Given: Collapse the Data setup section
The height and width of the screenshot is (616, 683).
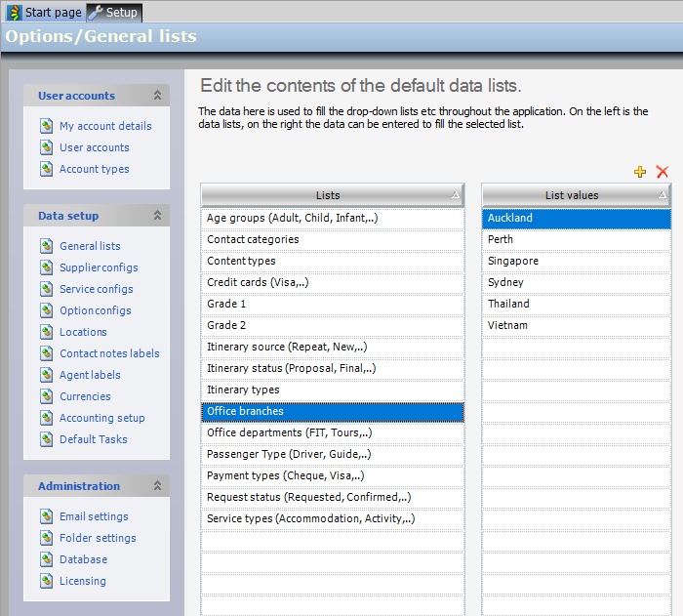Looking at the screenshot, I should click(x=157, y=216).
